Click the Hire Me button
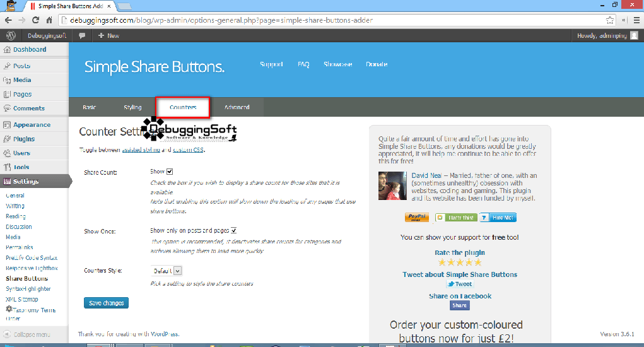Screen dimensions: 644x347 [x=498, y=218]
